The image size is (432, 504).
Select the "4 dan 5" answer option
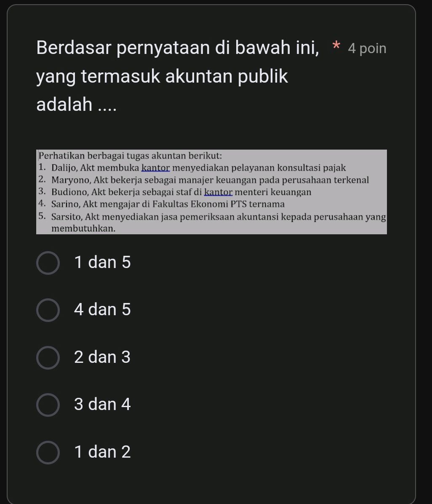48,310
